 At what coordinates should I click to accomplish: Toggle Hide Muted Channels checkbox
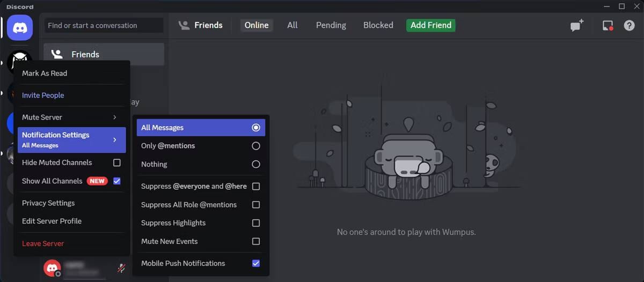116,162
